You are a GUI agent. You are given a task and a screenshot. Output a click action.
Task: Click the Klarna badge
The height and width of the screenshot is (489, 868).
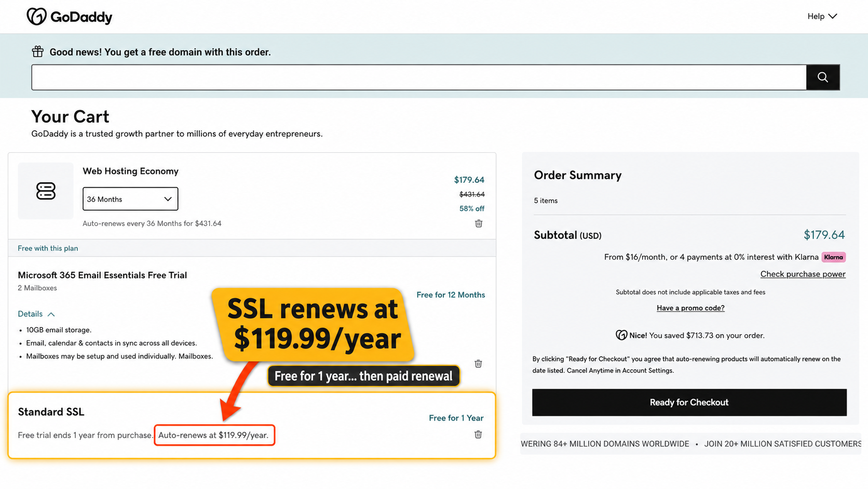coord(833,257)
